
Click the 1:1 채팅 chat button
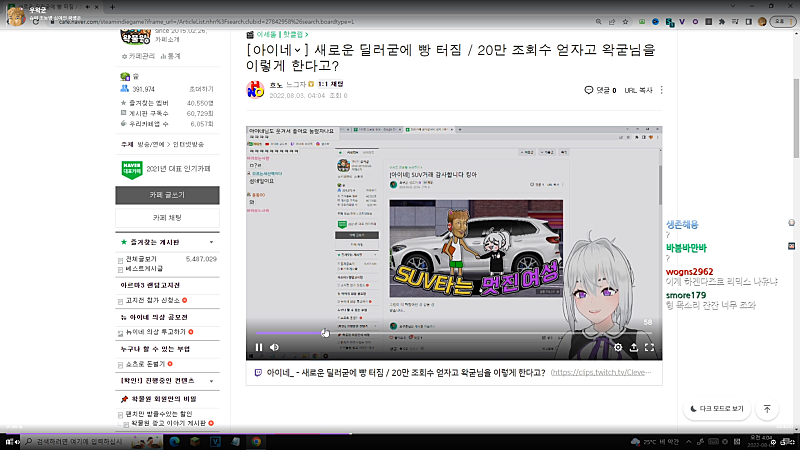(330, 84)
